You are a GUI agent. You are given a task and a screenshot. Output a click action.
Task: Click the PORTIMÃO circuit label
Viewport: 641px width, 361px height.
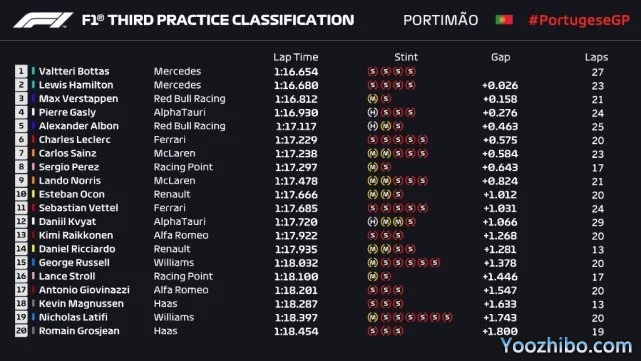[x=440, y=20]
